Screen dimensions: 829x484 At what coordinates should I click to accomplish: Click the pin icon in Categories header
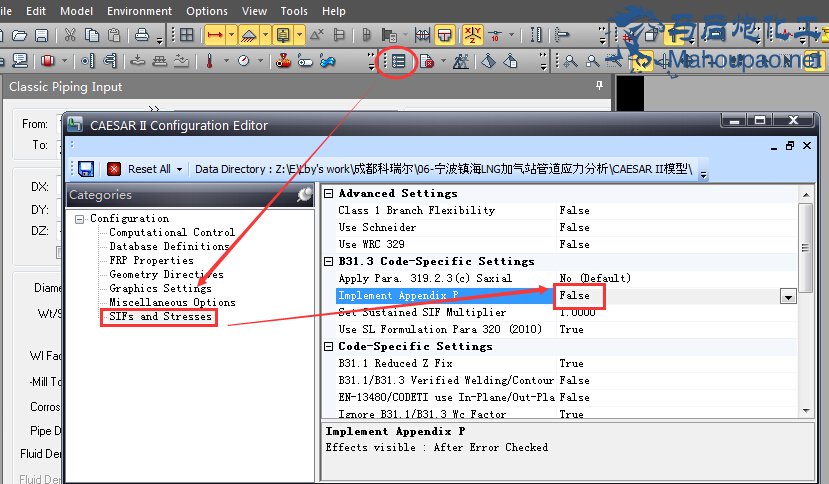[304, 196]
